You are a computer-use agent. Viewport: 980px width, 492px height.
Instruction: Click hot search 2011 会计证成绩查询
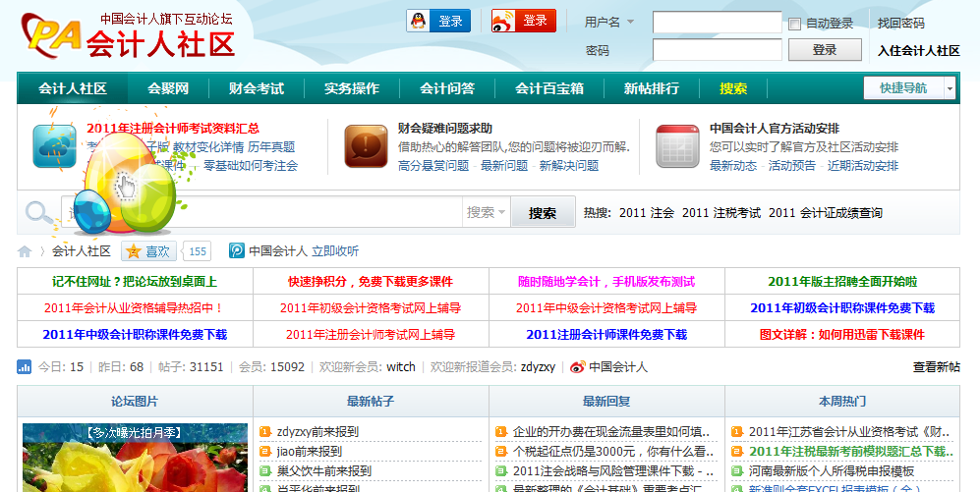click(x=826, y=213)
